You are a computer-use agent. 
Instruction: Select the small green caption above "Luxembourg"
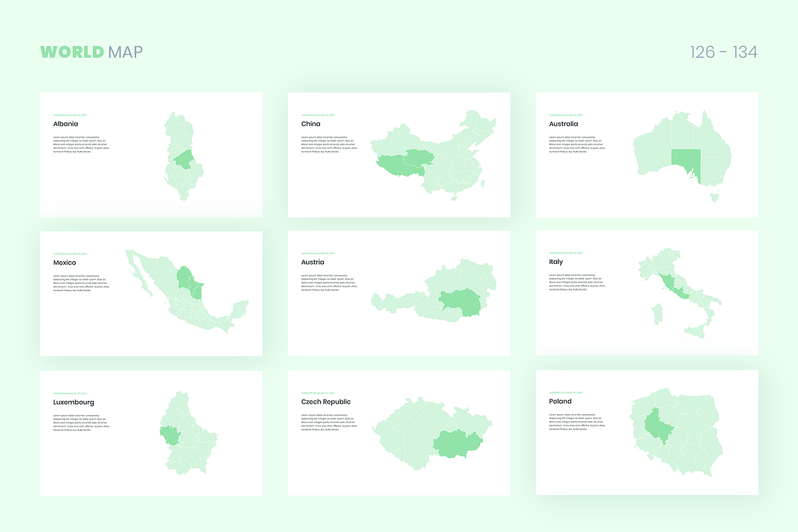coord(70,393)
